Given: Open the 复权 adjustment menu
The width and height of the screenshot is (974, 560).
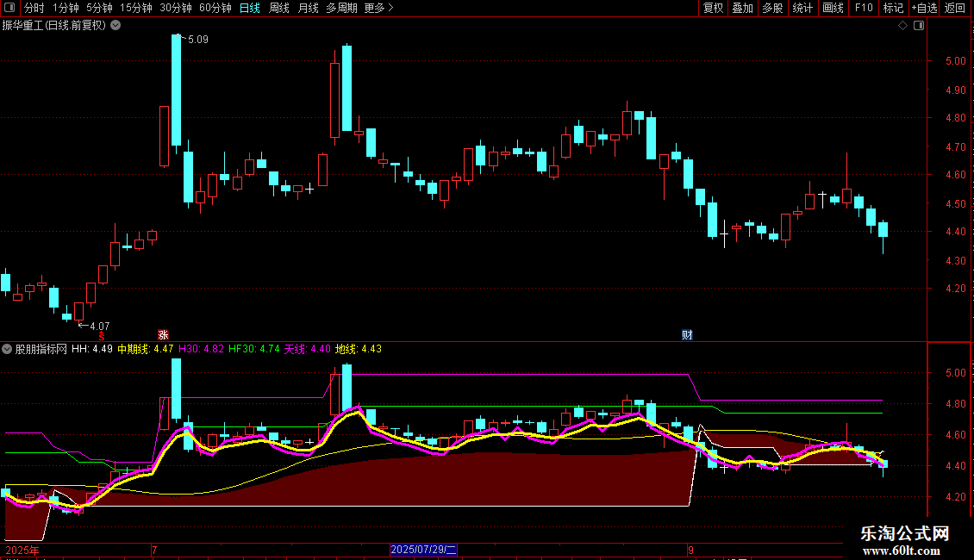Looking at the screenshot, I should point(713,8).
